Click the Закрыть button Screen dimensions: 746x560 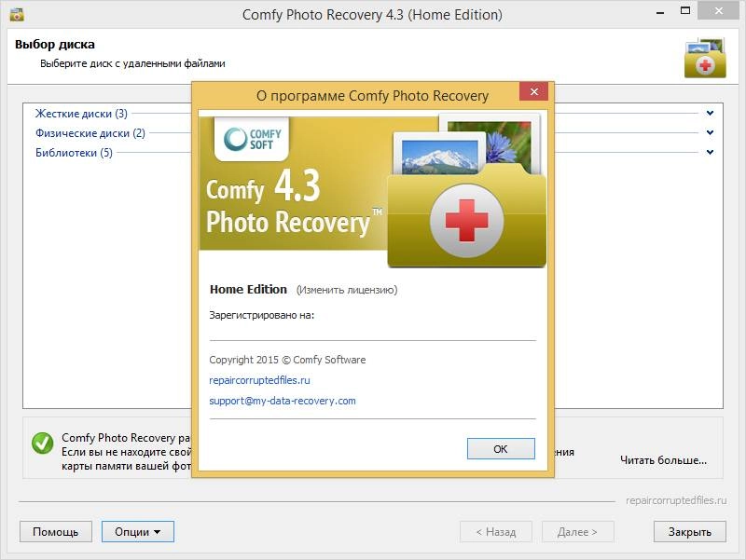(690, 531)
